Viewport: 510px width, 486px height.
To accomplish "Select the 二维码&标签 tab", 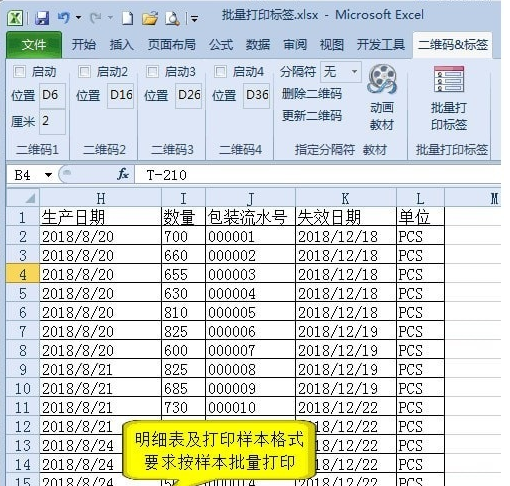I will coord(453,45).
